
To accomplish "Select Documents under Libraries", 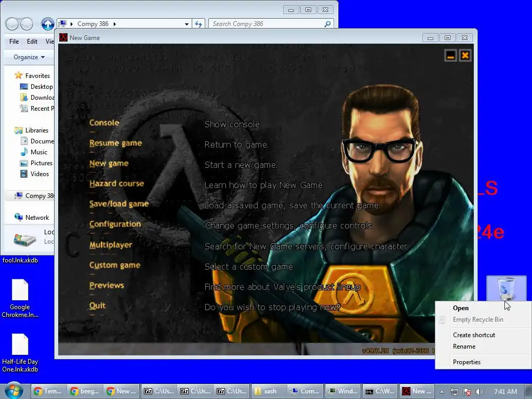I will pos(37,141).
